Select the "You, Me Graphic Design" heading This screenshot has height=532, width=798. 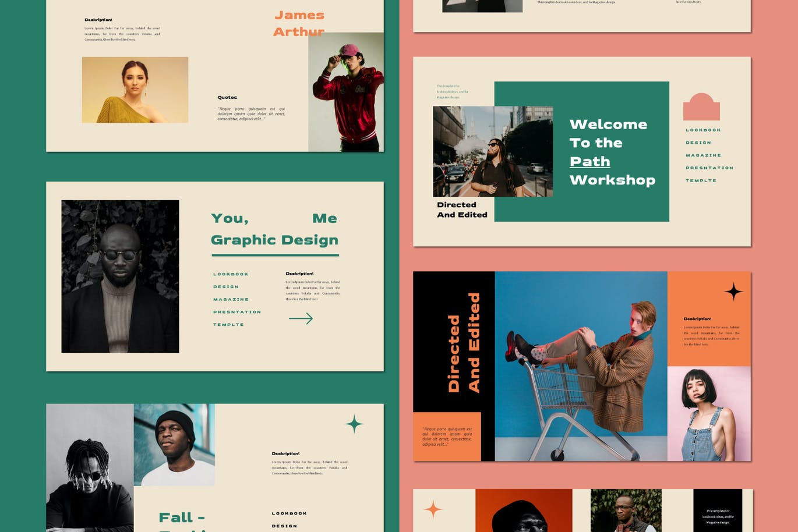coord(274,229)
